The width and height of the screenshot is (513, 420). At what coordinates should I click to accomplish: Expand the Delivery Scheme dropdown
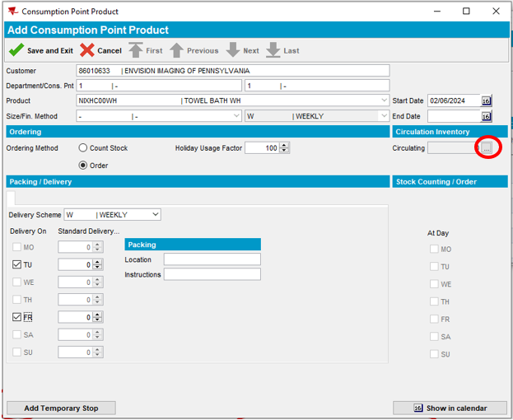point(155,215)
